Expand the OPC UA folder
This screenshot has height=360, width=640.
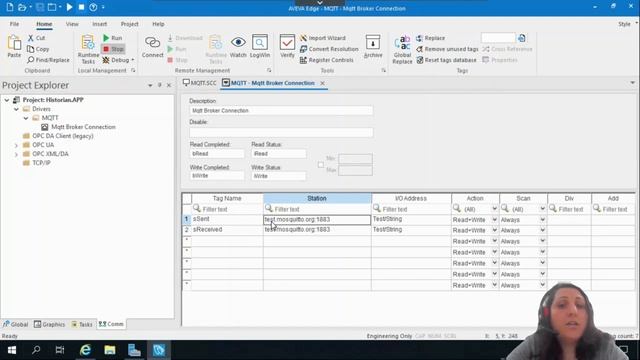click(x=16, y=145)
